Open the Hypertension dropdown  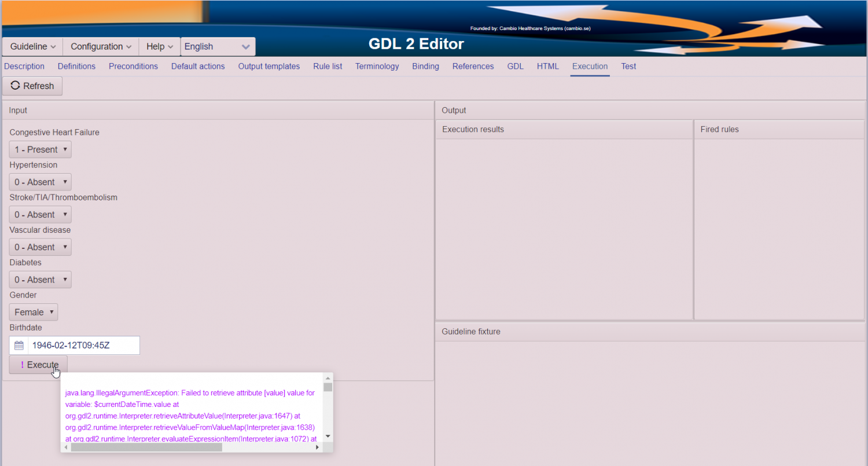coord(41,182)
